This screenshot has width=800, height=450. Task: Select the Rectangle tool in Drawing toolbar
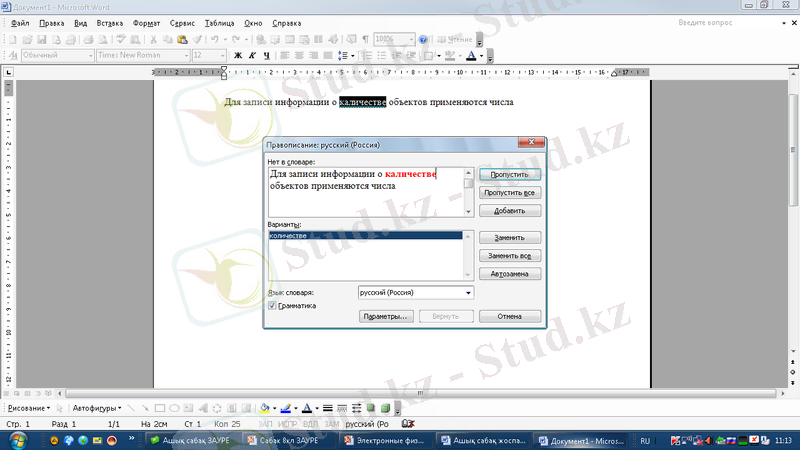[x=159, y=408]
